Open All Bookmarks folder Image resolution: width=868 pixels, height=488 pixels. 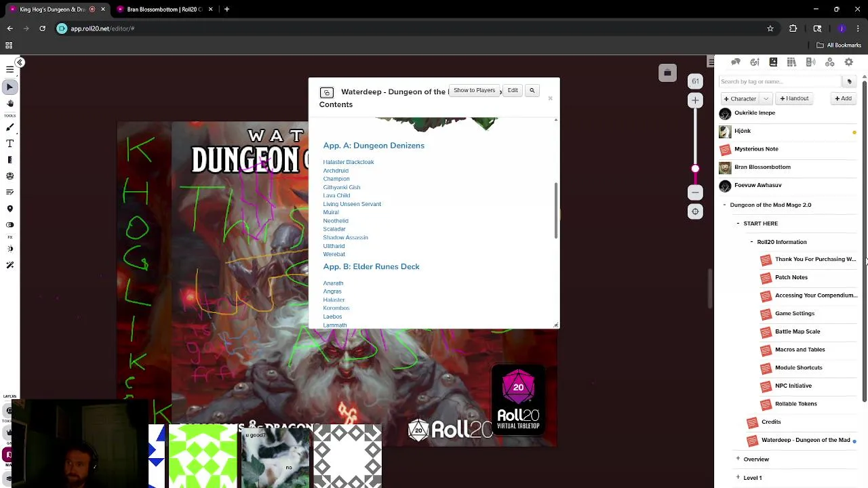point(839,45)
